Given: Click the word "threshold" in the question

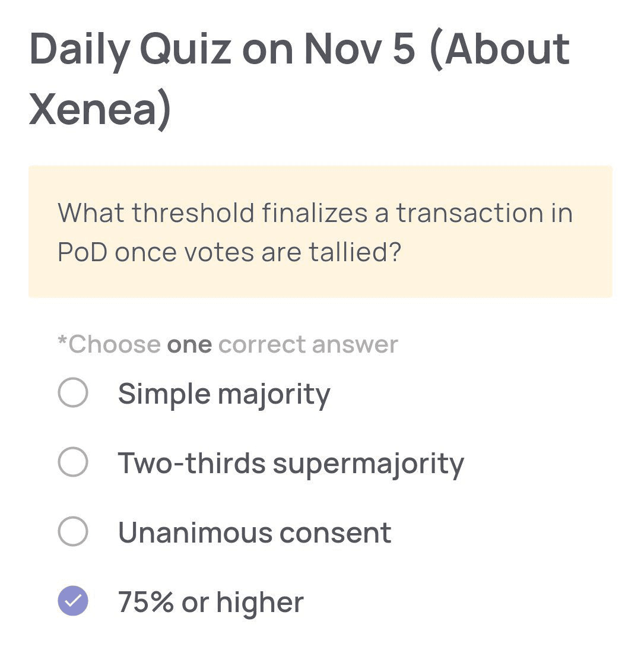Looking at the screenshot, I should (193, 213).
